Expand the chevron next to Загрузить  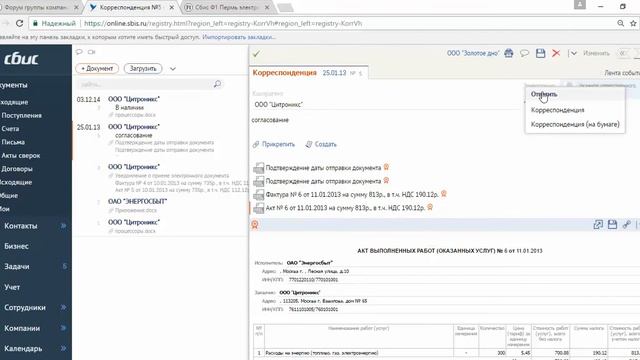(173, 69)
